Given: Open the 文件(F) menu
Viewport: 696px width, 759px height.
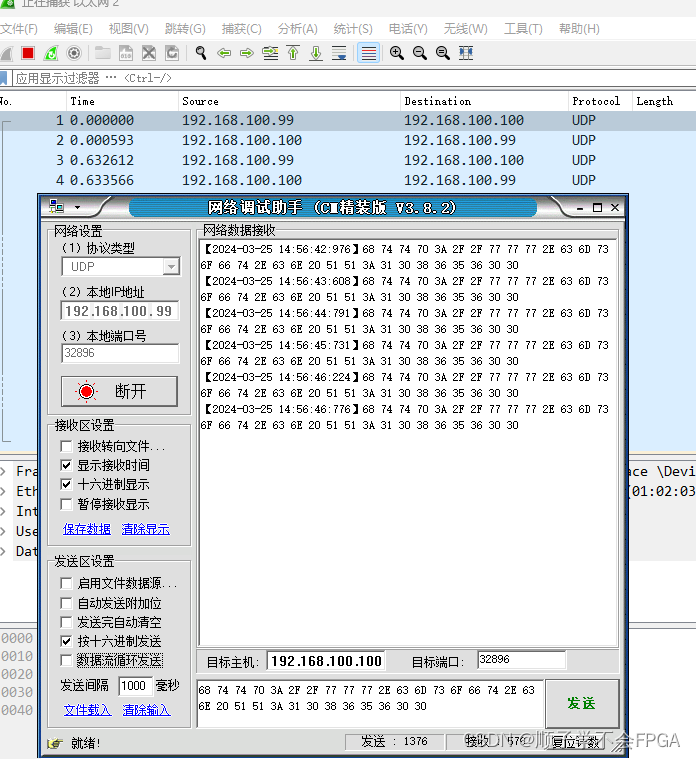Looking at the screenshot, I should 19,29.
